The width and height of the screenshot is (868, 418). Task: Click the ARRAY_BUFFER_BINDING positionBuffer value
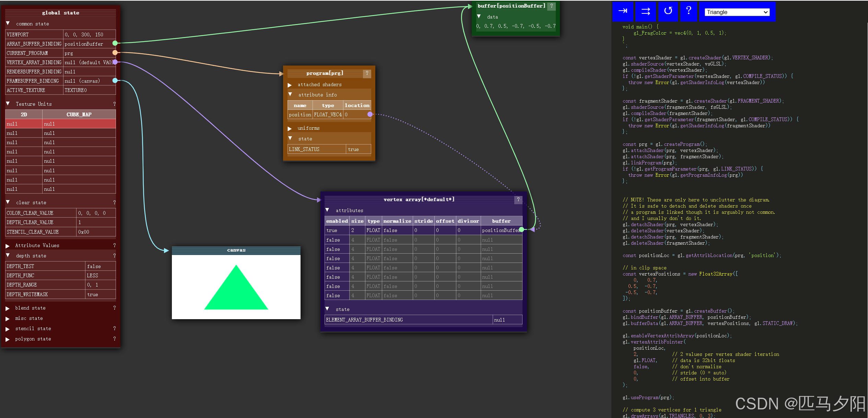(84, 44)
